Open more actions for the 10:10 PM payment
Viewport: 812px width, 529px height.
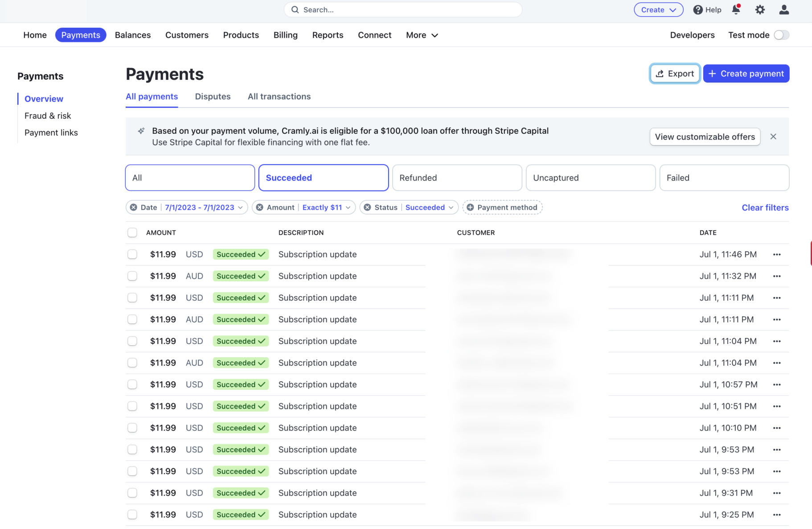(x=777, y=428)
